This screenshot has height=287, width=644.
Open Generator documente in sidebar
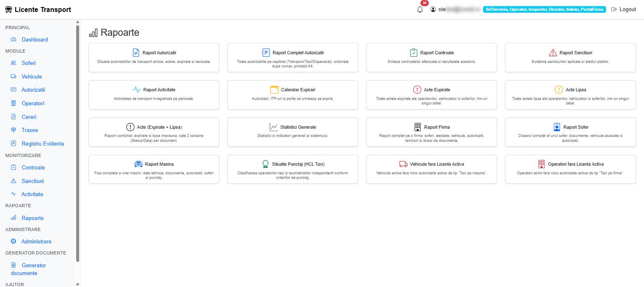click(x=28, y=269)
